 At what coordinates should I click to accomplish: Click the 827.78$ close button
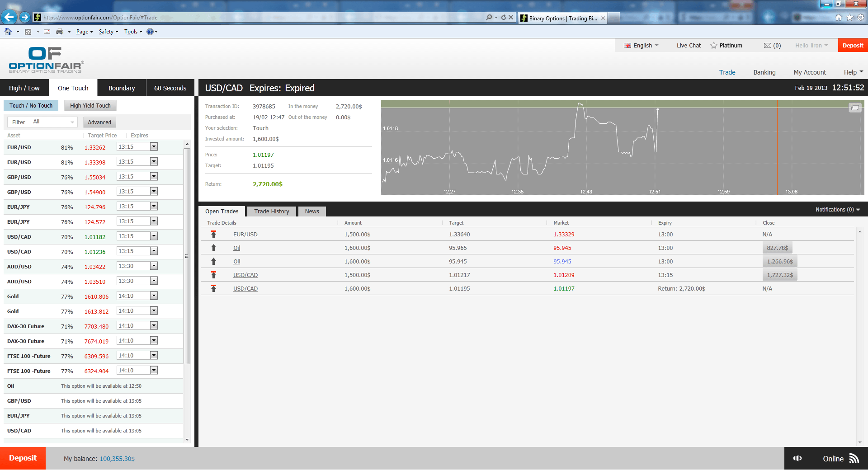coord(777,248)
